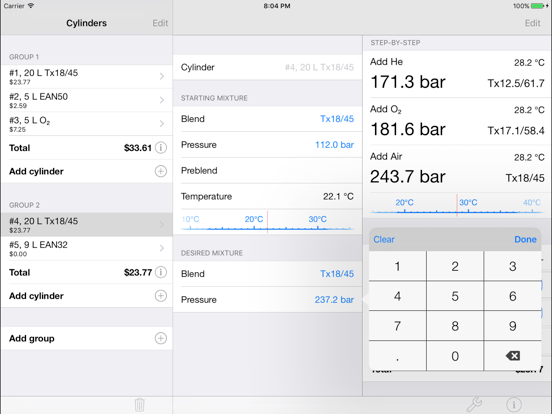
Task: Tap keypad digit 3
Action: [513, 266]
